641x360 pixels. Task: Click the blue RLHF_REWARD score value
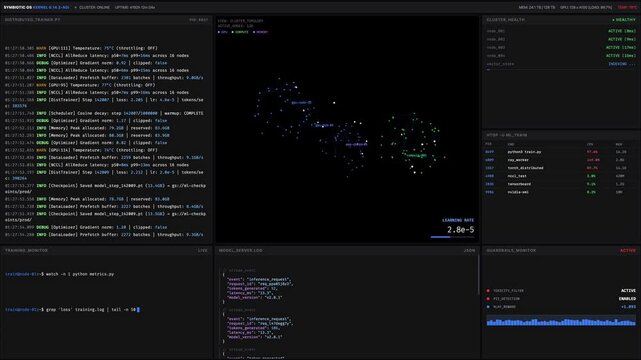click(628, 306)
